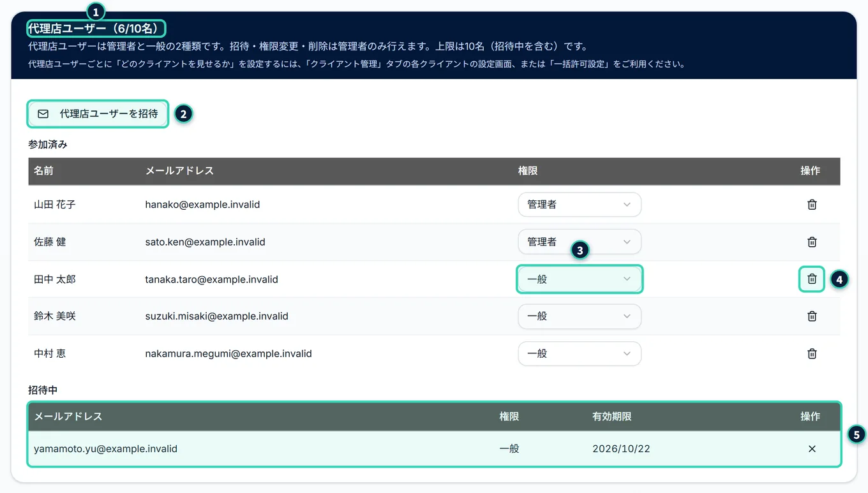Click suzuki.misaki@example.invalid cell
The width and height of the screenshot is (868, 493).
216,316
